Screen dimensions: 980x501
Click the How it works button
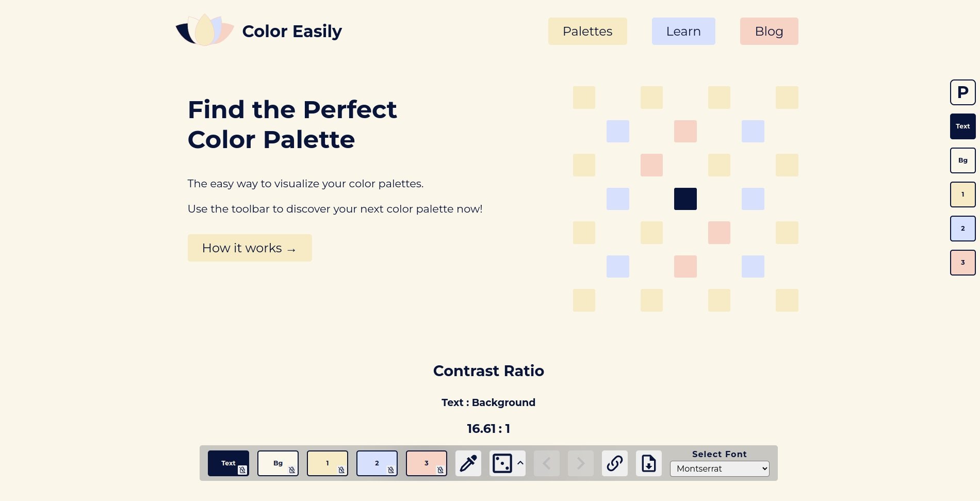(x=250, y=248)
